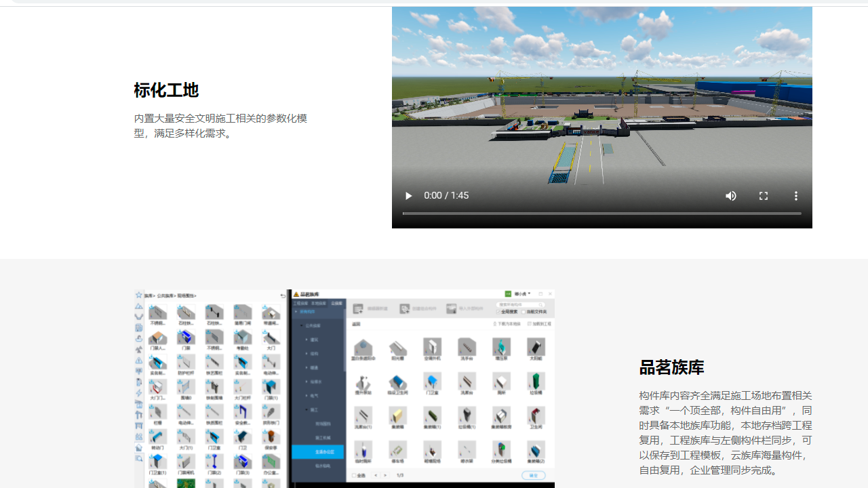This screenshot has width=868, height=488.
Task: Play the 标化工地 demo video
Action: pyautogui.click(x=408, y=195)
